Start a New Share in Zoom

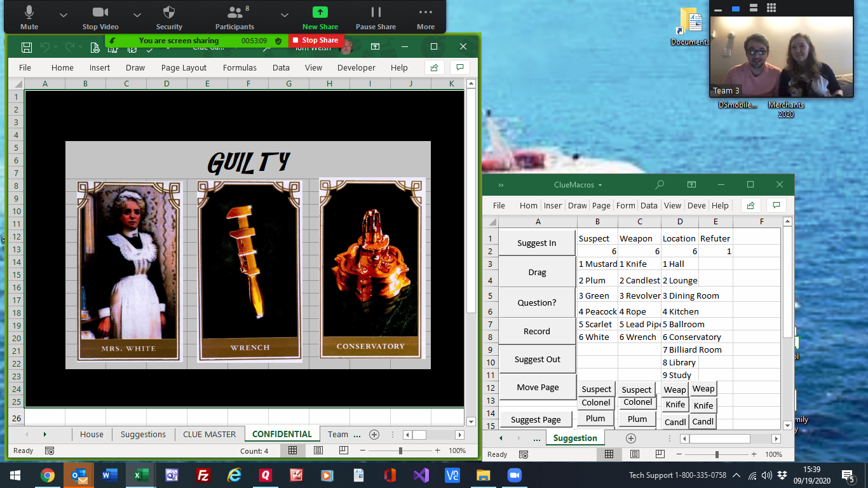[320, 17]
